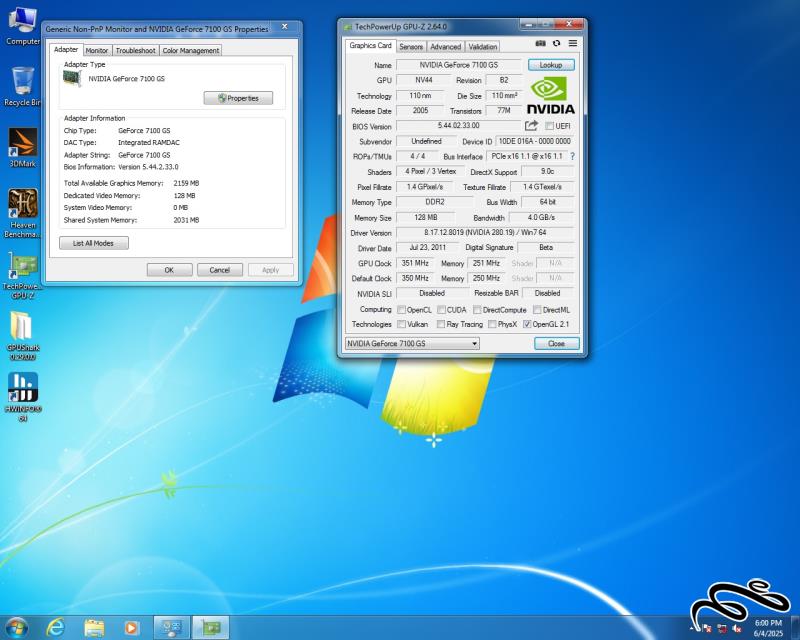800x640 pixels.
Task: Switch to the Validation tab
Action: (483, 46)
